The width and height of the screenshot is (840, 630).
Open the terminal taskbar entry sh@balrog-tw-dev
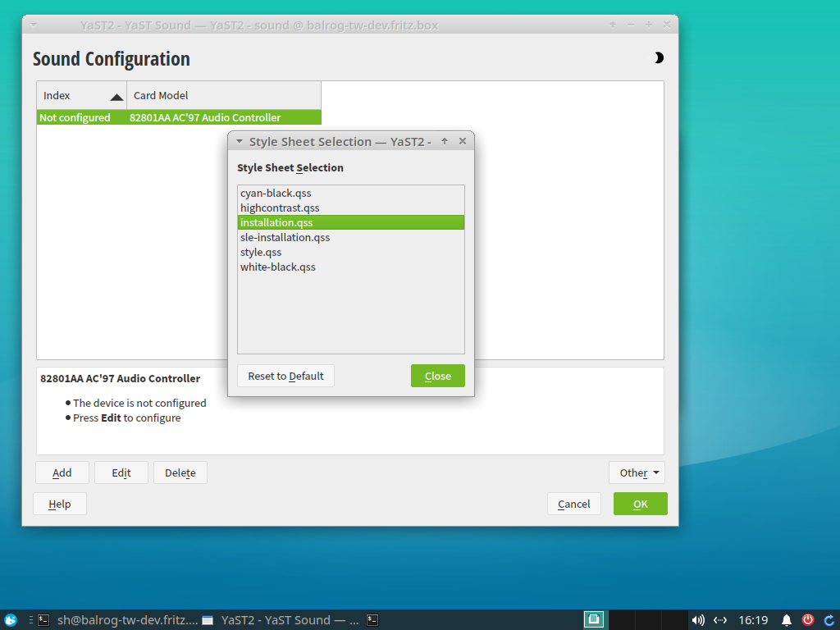tap(118, 620)
